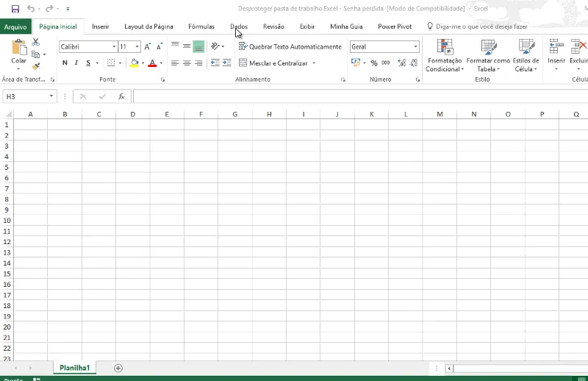Switch to the Fórmulas tab

201,26
